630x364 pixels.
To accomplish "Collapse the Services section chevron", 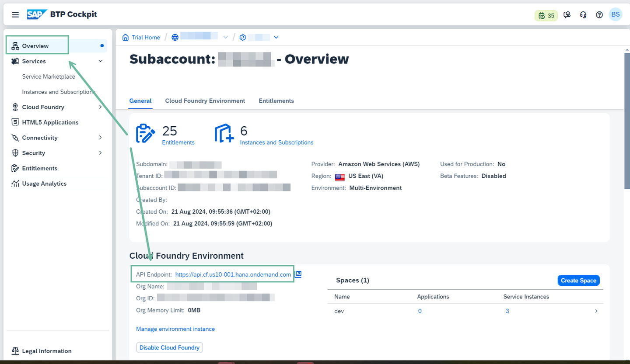I will [x=100, y=61].
